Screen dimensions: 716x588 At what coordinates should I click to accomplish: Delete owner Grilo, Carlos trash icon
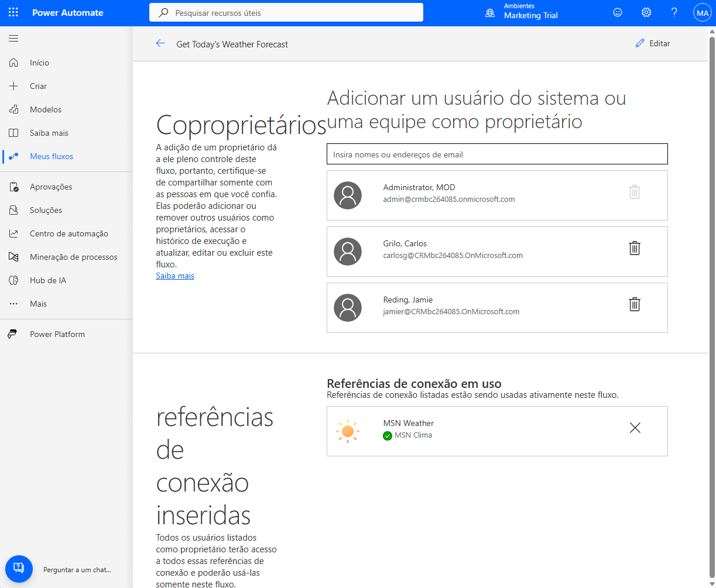(635, 248)
